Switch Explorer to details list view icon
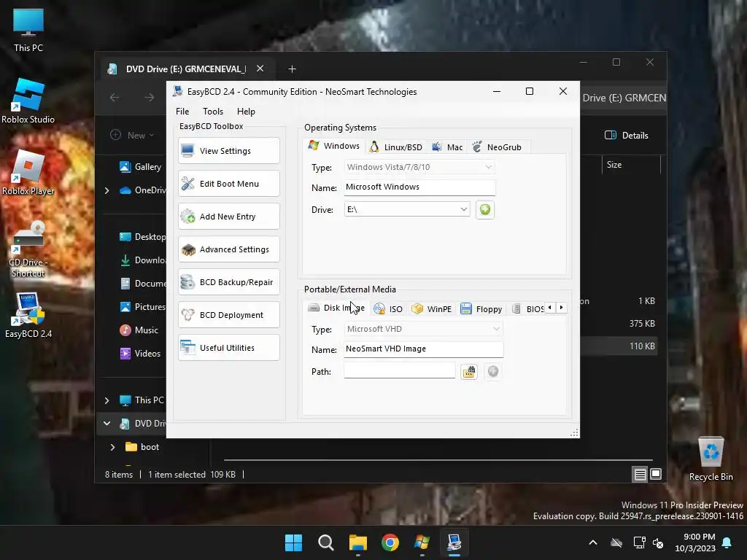 click(x=640, y=474)
